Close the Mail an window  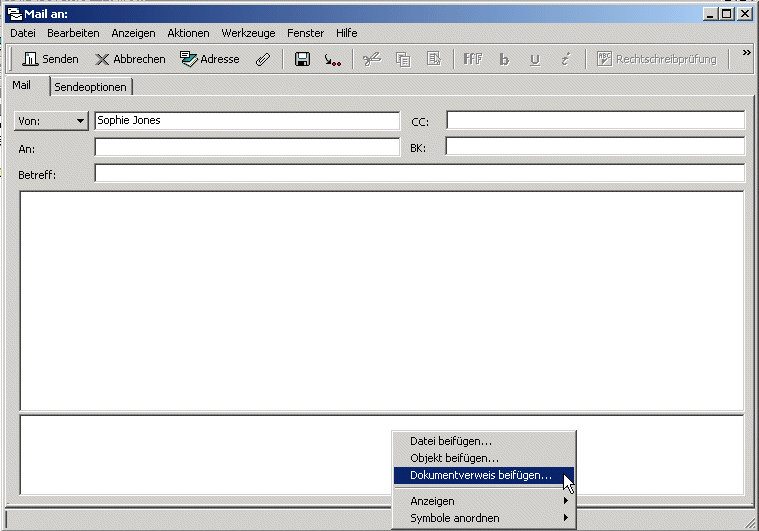744,14
